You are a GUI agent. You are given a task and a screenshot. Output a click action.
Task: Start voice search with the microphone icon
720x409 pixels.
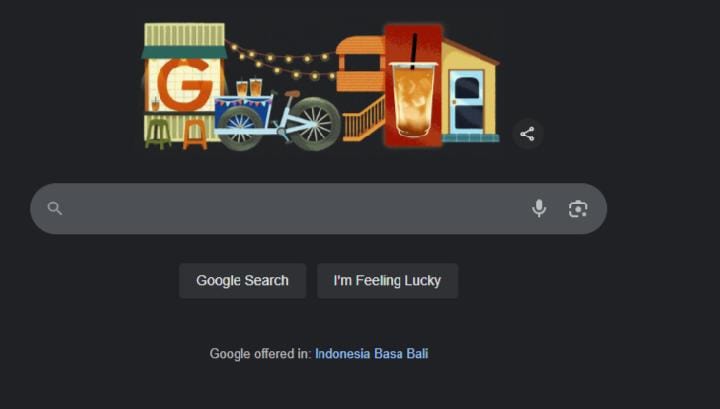(x=539, y=208)
